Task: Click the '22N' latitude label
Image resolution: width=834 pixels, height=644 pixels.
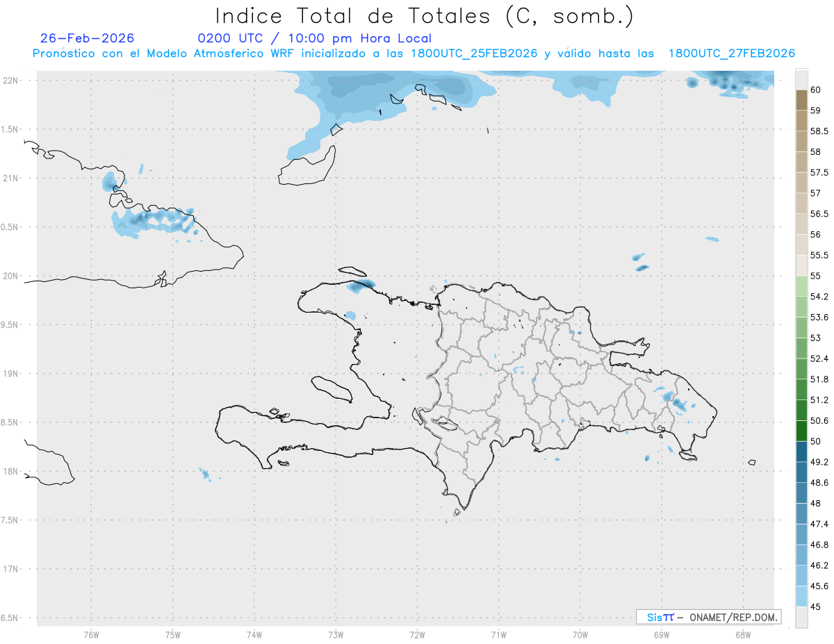Action: pos(11,80)
